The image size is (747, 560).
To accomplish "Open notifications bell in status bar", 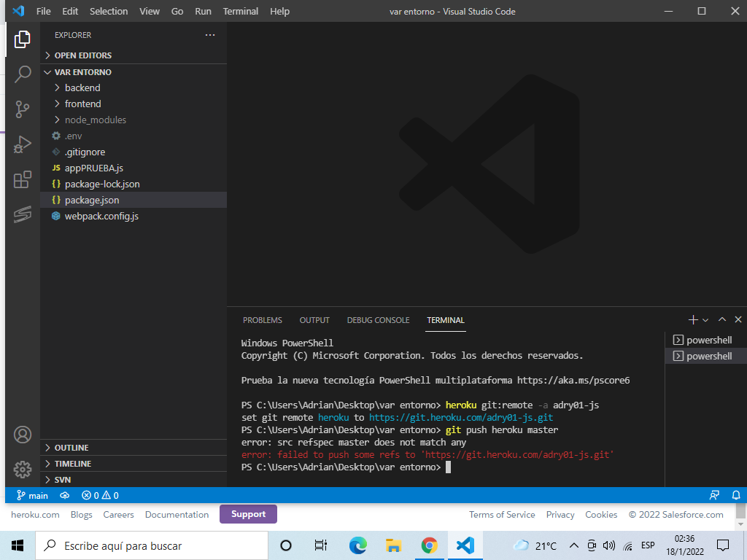I will point(736,496).
